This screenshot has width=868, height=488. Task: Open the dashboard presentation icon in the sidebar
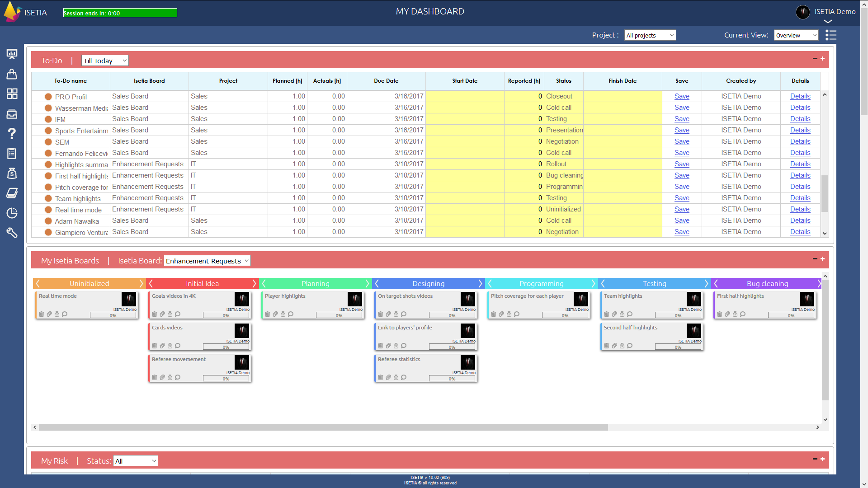(12, 54)
